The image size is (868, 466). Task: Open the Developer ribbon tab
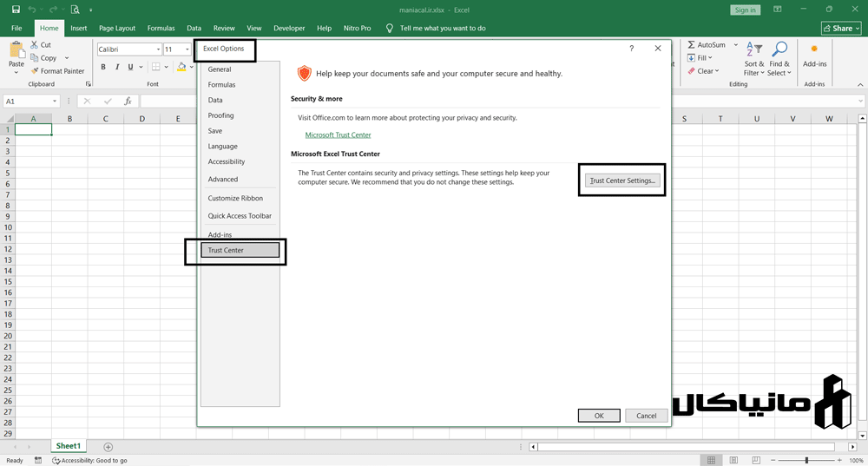289,28
